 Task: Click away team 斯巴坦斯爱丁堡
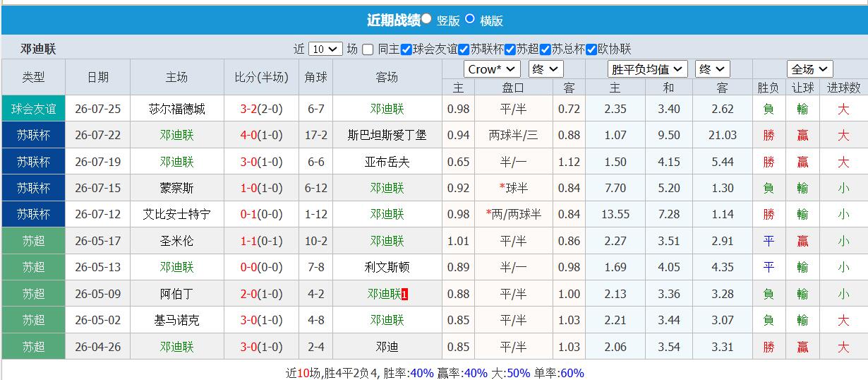[x=387, y=135]
